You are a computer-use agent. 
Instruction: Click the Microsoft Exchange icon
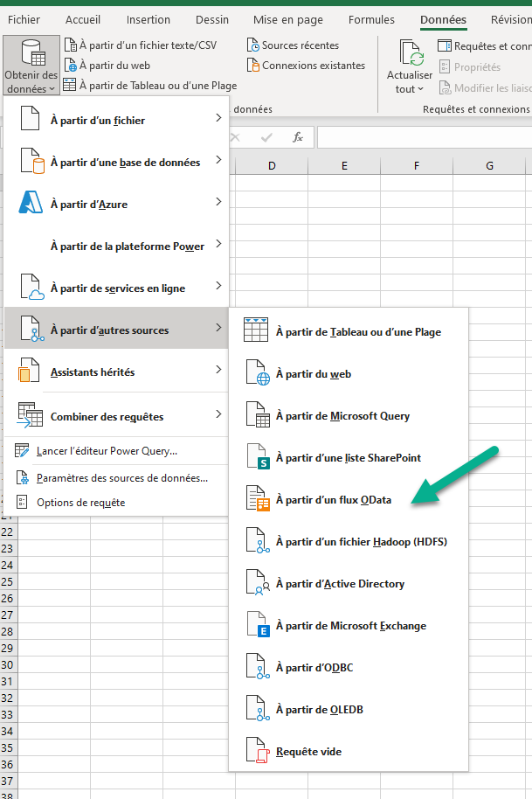coord(258,625)
